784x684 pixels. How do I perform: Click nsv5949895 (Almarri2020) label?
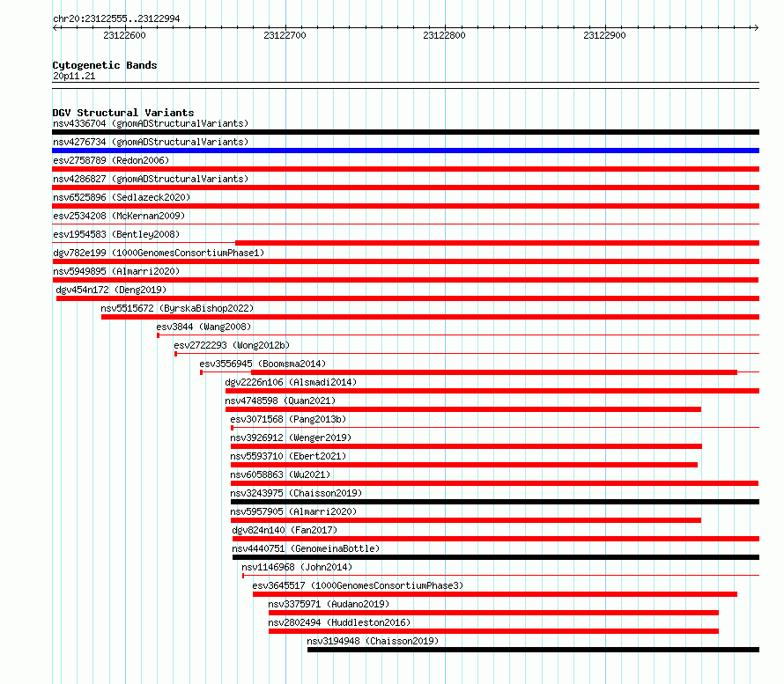(116, 271)
